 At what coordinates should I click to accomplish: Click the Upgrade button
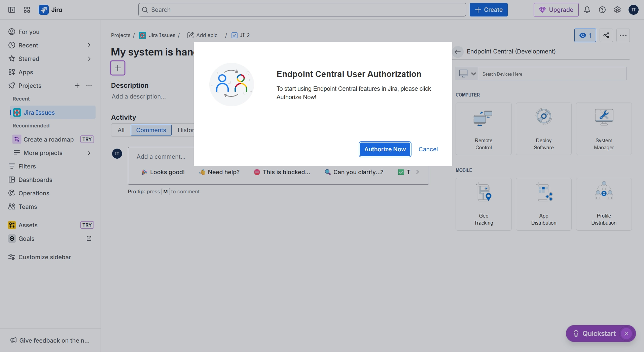click(556, 10)
